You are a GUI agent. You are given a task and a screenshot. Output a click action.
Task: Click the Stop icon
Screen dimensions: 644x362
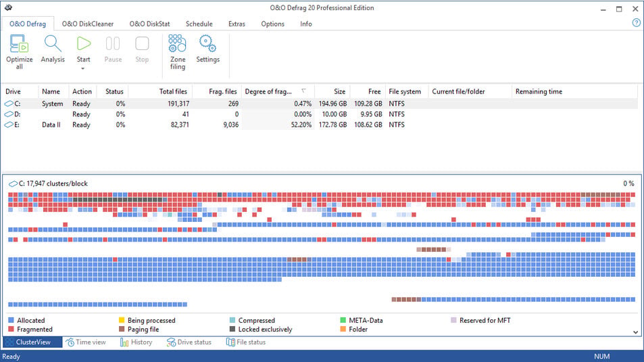click(142, 43)
